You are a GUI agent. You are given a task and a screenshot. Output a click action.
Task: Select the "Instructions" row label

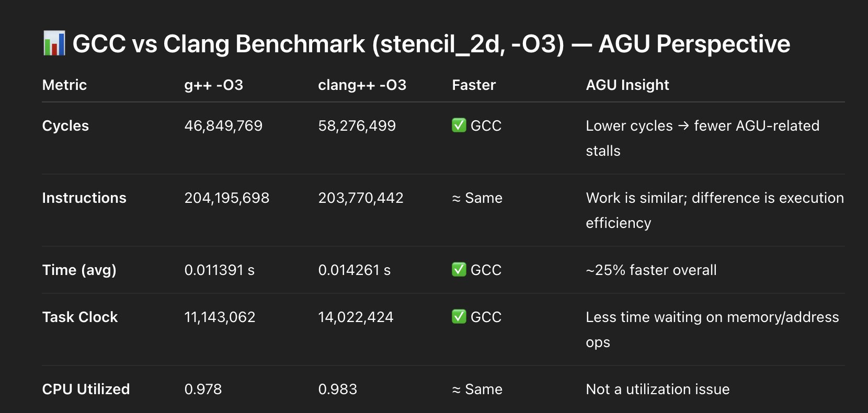[x=84, y=198]
